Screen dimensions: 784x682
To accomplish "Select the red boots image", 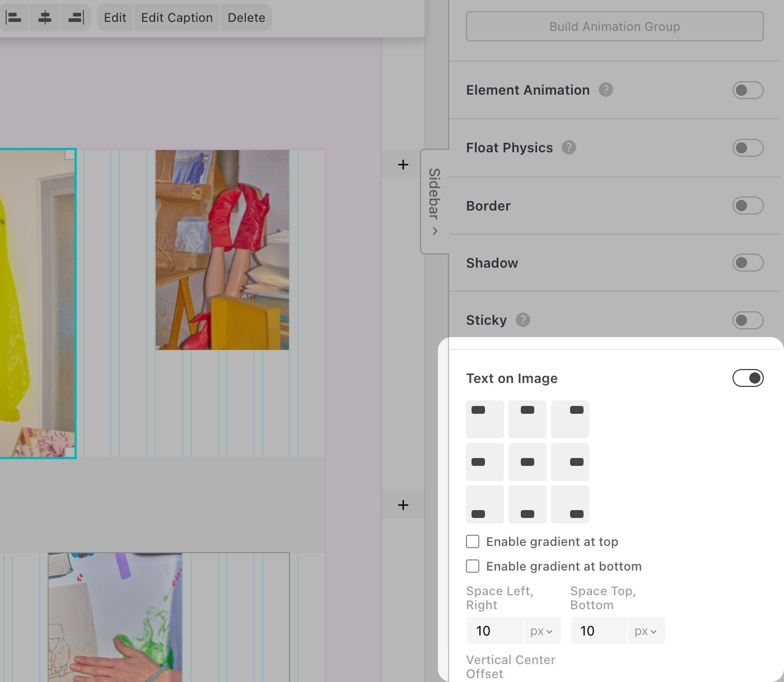I will pos(222,250).
